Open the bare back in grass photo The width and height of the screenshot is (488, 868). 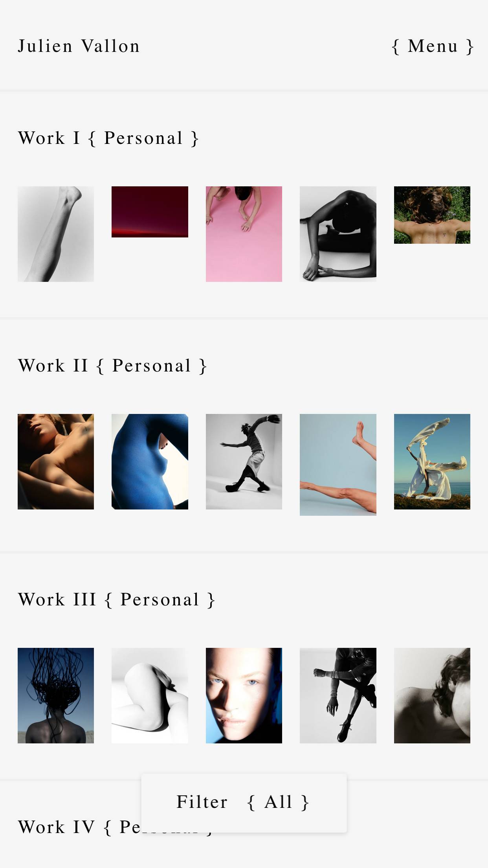pyautogui.click(x=432, y=215)
